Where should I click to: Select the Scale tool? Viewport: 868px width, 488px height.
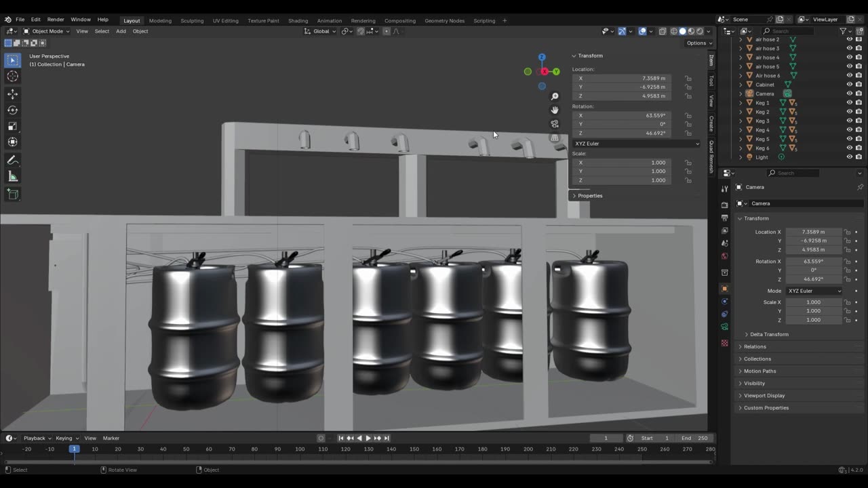click(12, 126)
